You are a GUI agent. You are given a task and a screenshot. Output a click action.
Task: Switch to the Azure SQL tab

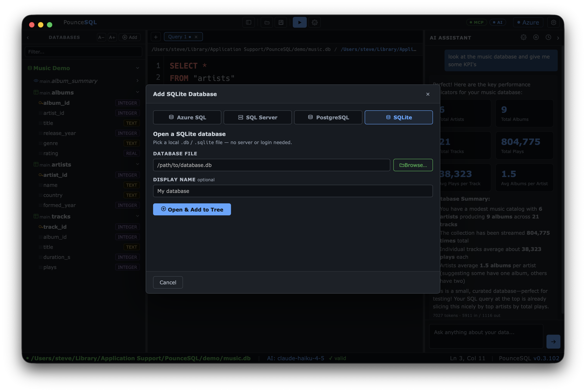pos(187,117)
